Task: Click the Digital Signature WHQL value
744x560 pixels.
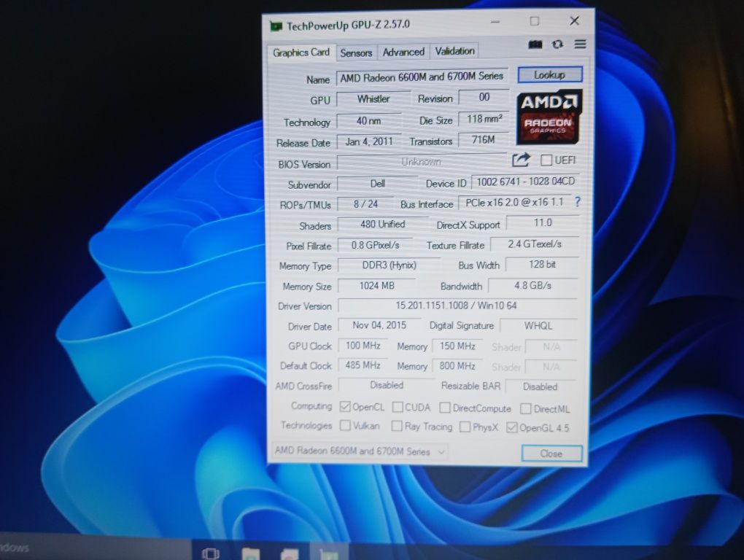Action: pyautogui.click(x=538, y=326)
